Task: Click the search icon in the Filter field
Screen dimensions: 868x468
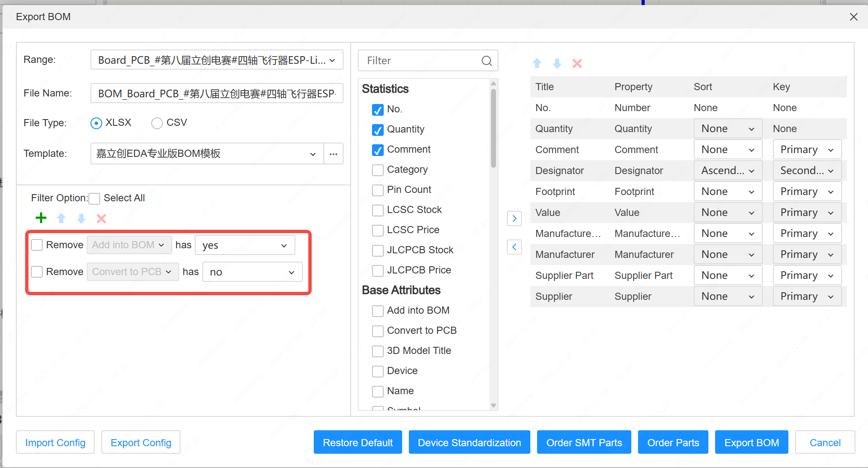Action: click(x=486, y=61)
